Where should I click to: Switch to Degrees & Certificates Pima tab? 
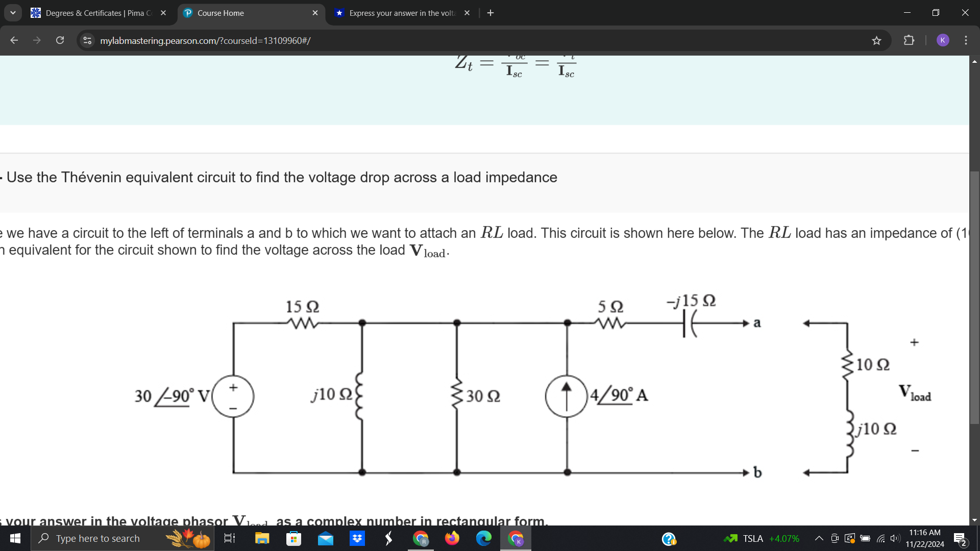tap(99, 13)
